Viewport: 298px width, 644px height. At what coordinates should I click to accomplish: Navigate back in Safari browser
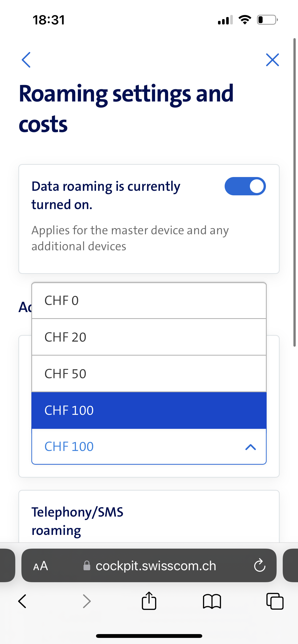(x=22, y=601)
